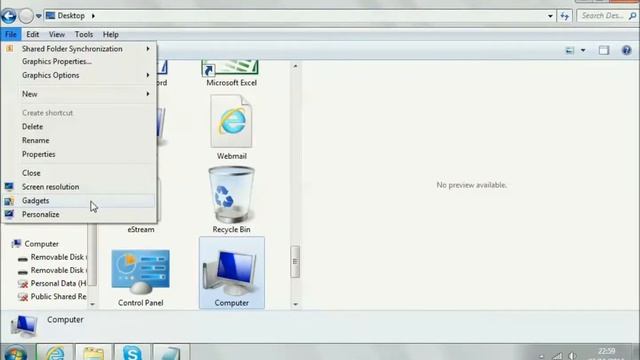Open Windows Explorer folder from taskbar
The width and height of the screenshot is (640, 360).
pos(93,353)
